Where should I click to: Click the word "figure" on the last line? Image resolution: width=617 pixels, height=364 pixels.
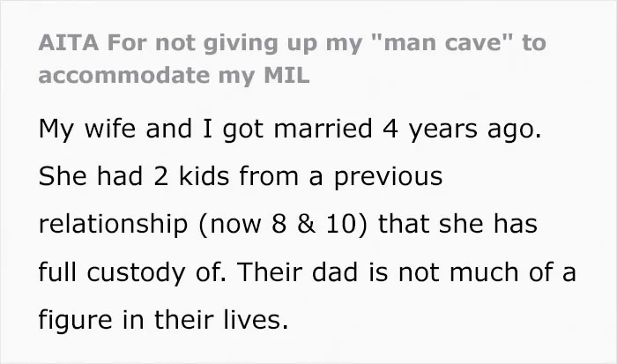pyautogui.click(x=75, y=320)
